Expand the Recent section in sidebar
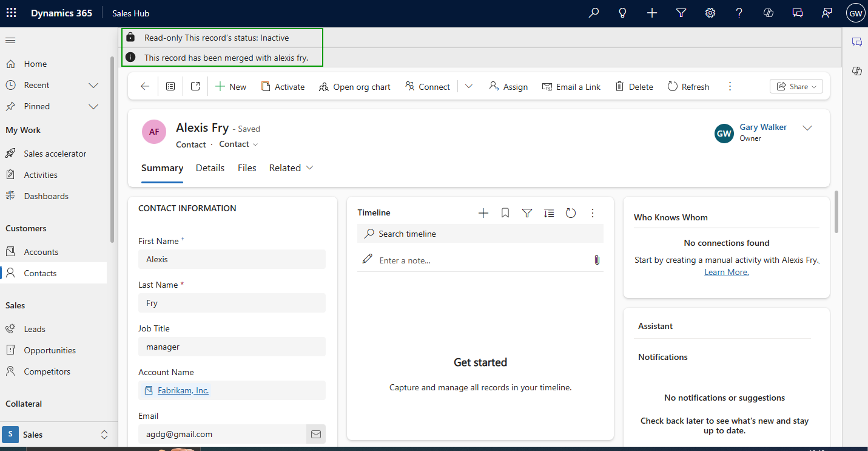Image resolution: width=868 pixels, height=451 pixels. (93, 86)
